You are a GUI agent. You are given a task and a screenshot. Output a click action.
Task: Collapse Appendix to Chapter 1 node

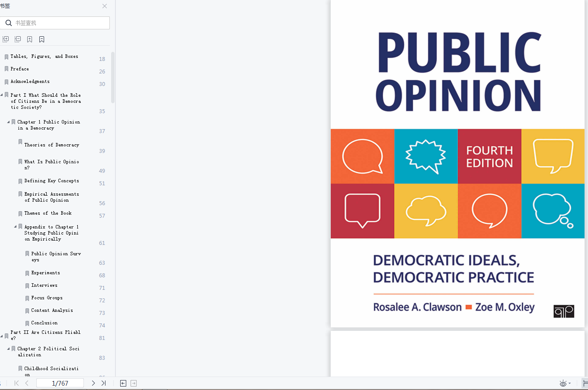16,227
